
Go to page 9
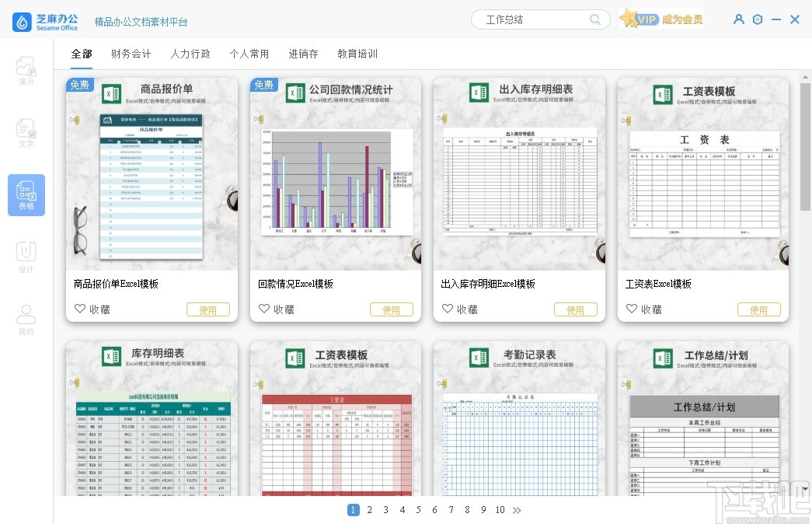tap(483, 510)
